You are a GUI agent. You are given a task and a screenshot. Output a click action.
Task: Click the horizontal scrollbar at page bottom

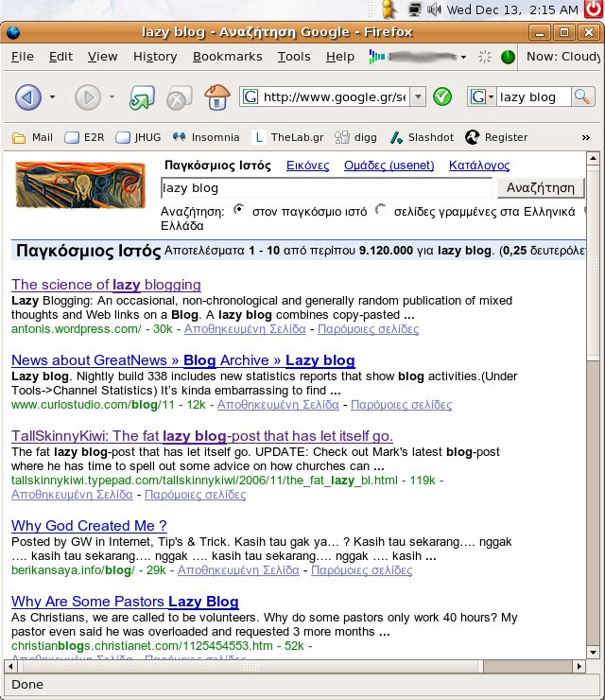[284, 665]
